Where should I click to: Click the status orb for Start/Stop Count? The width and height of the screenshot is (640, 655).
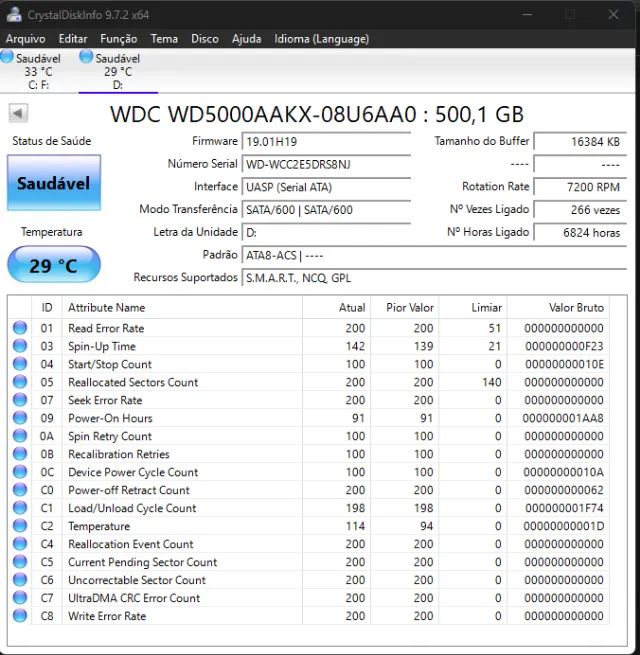tap(20, 364)
